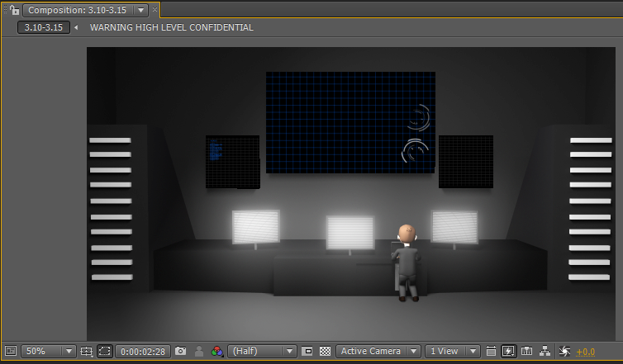The width and height of the screenshot is (623, 364).
Task: Open the (Half) resolution dropdown
Action: click(x=262, y=351)
